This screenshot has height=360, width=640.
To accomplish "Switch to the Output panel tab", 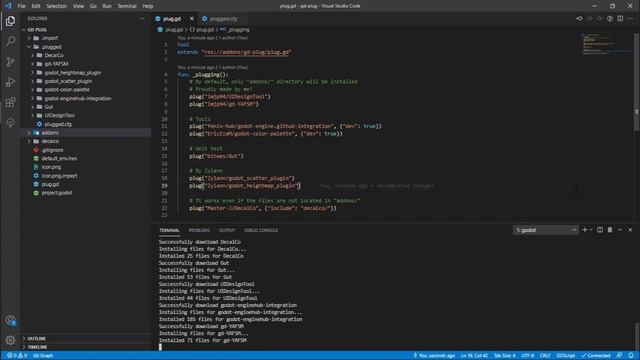I will (x=227, y=230).
